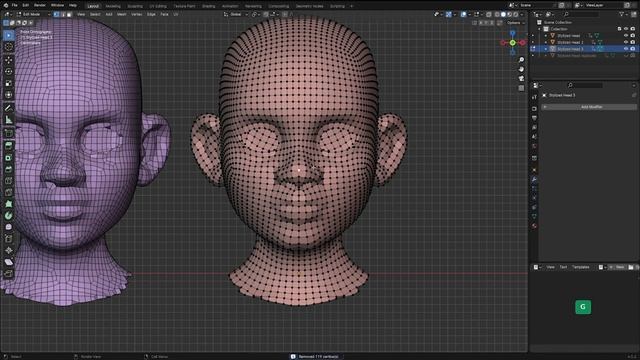Open the outliner filter funnel icon
The image size is (640, 360).
pyautogui.click(x=622, y=14)
